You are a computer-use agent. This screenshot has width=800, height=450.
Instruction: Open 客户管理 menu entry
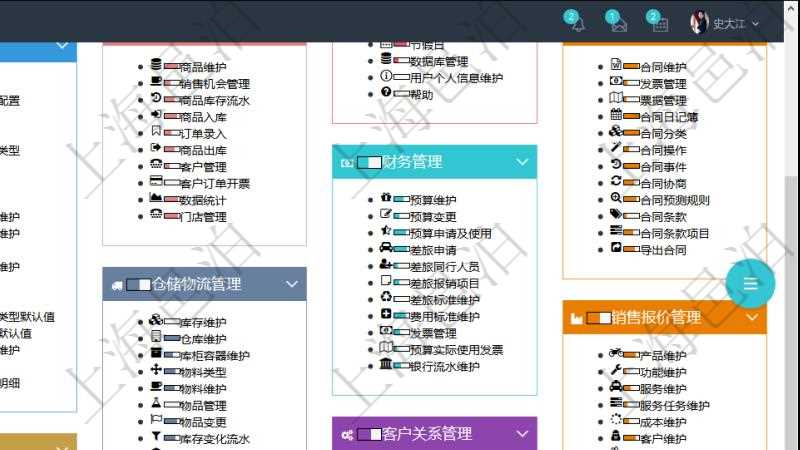203,167
